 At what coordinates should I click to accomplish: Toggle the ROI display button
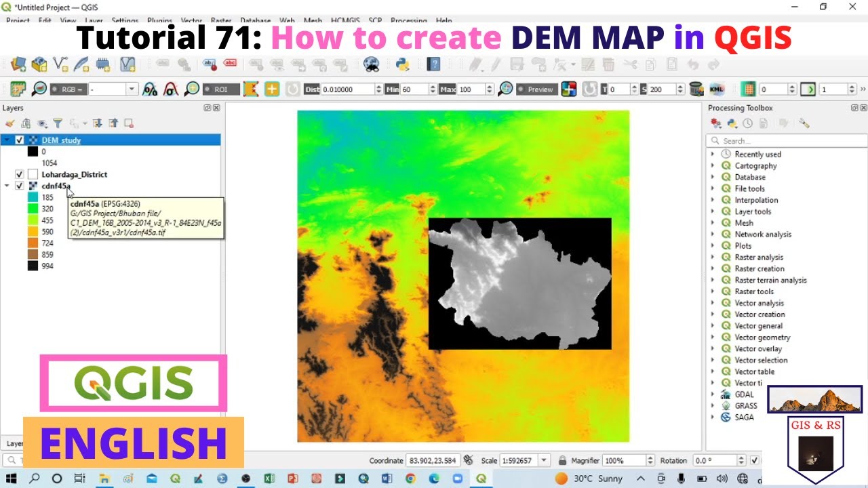point(221,89)
